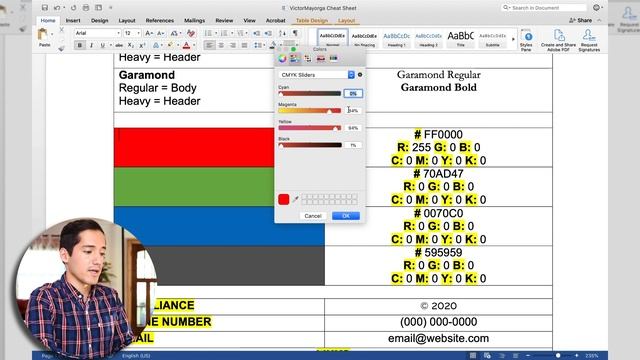
Task: Select the pencils tab in Colors
Action: point(333,58)
